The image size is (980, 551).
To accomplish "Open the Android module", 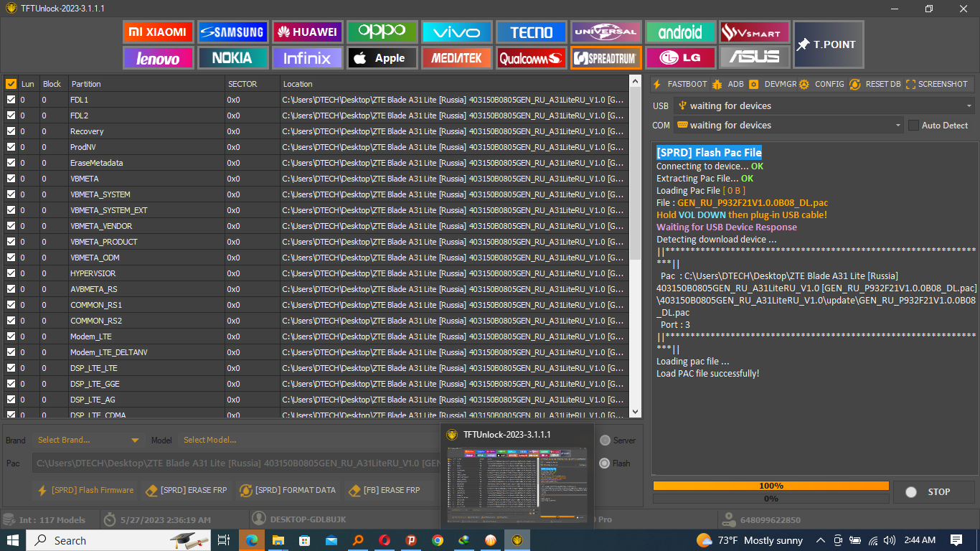I will (x=680, y=32).
